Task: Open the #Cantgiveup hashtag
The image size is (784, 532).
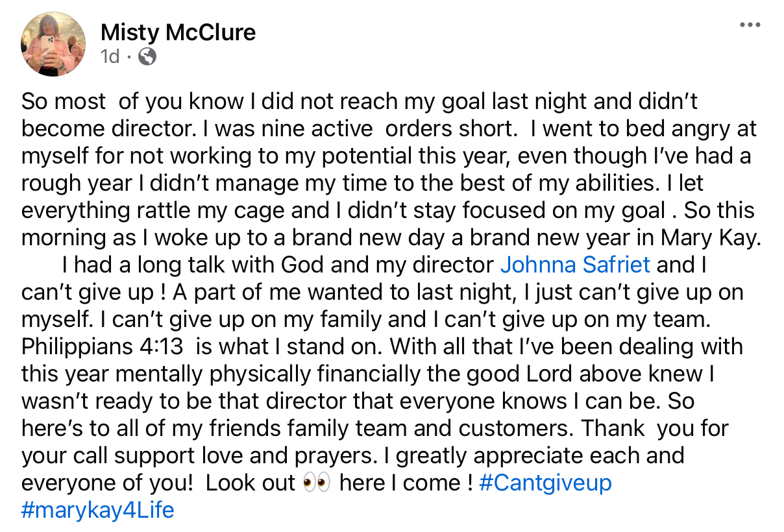Action: tap(545, 483)
